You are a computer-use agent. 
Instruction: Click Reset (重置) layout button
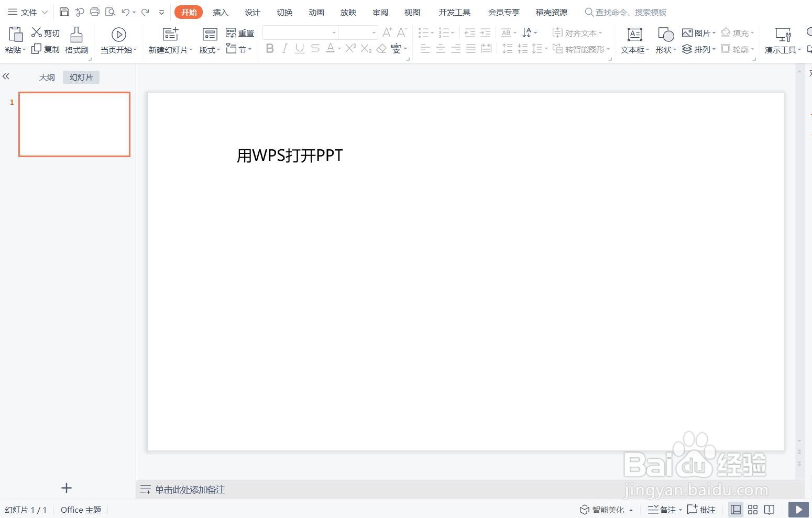pyautogui.click(x=240, y=33)
